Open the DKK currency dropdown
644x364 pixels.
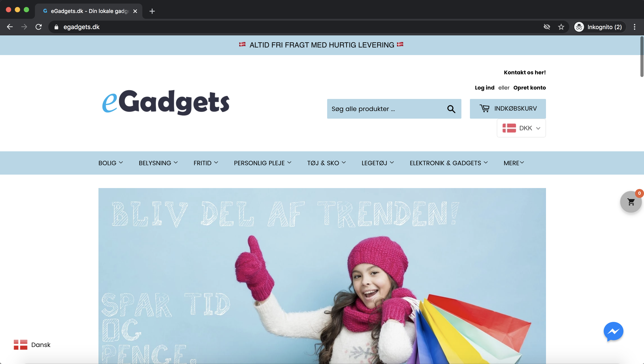point(521,128)
